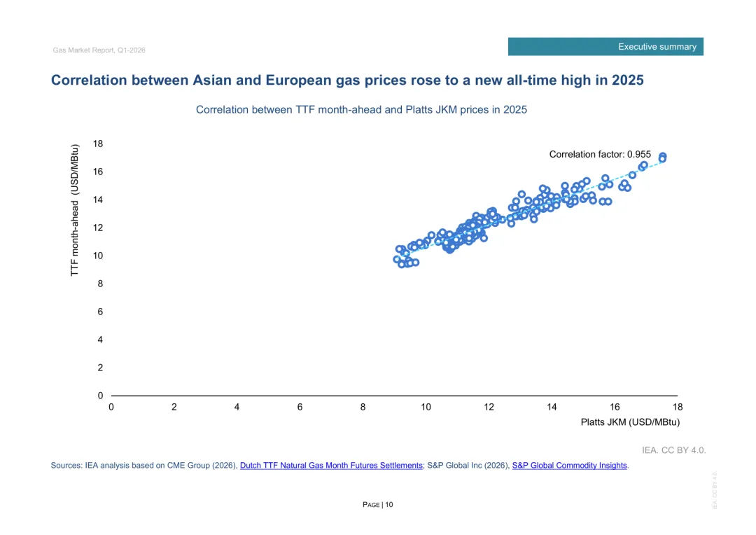Image resolution: width=756 pixels, height=535 pixels.
Task: Open the S&P Global Commodity Insights link
Action: coord(569,466)
